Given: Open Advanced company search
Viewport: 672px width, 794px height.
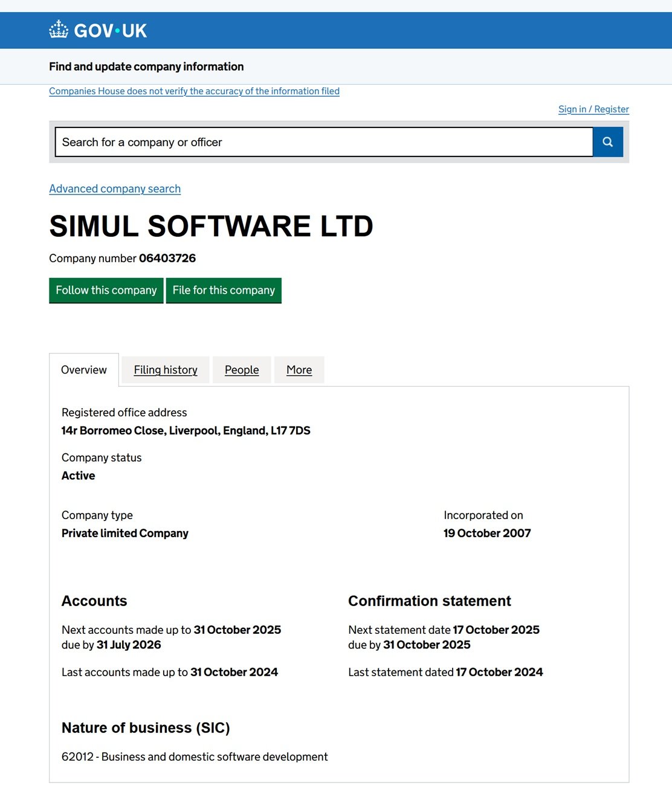Looking at the screenshot, I should (115, 189).
